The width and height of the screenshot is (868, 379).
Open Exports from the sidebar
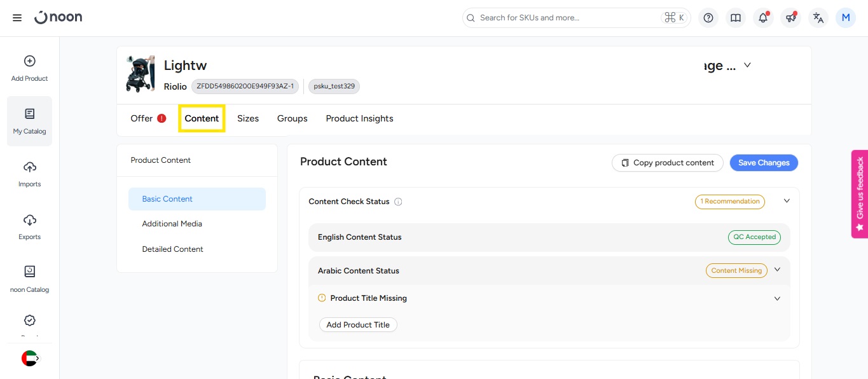point(29,226)
